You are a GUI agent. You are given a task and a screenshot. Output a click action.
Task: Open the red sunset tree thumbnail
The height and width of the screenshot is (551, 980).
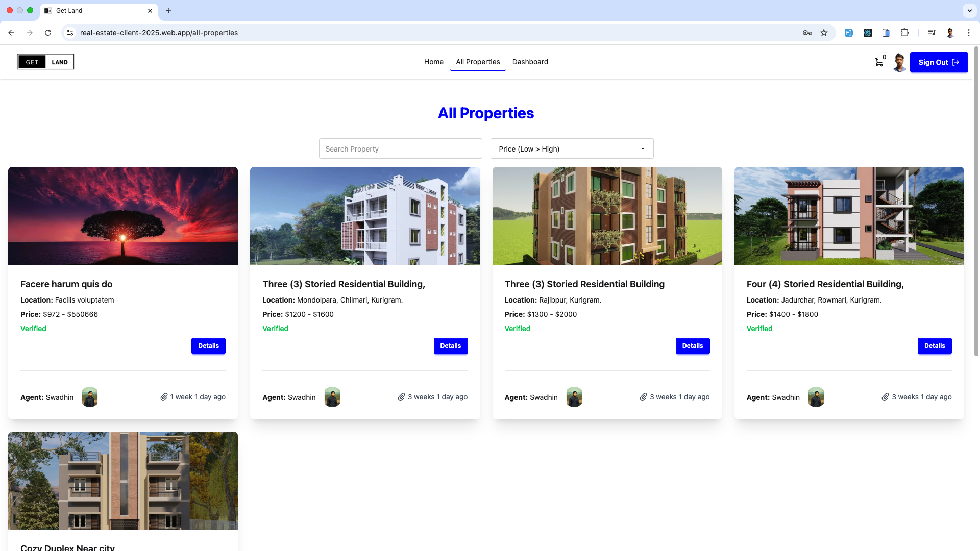123,216
